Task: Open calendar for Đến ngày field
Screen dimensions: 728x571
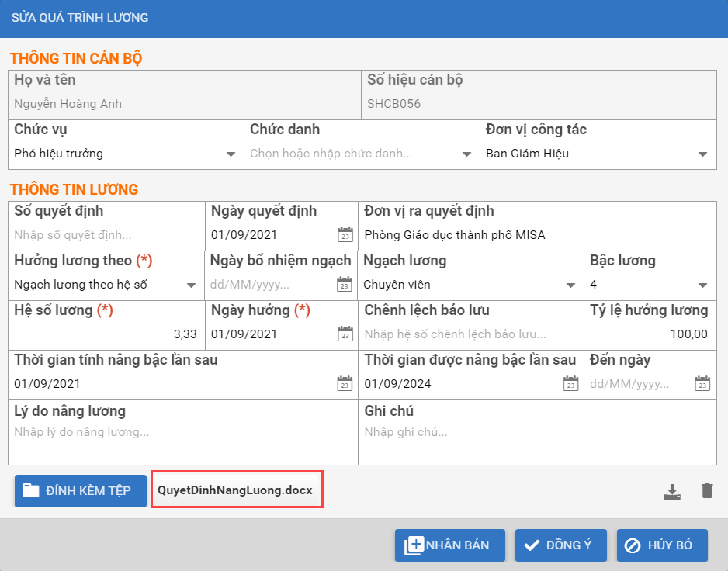Action: coord(702,384)
